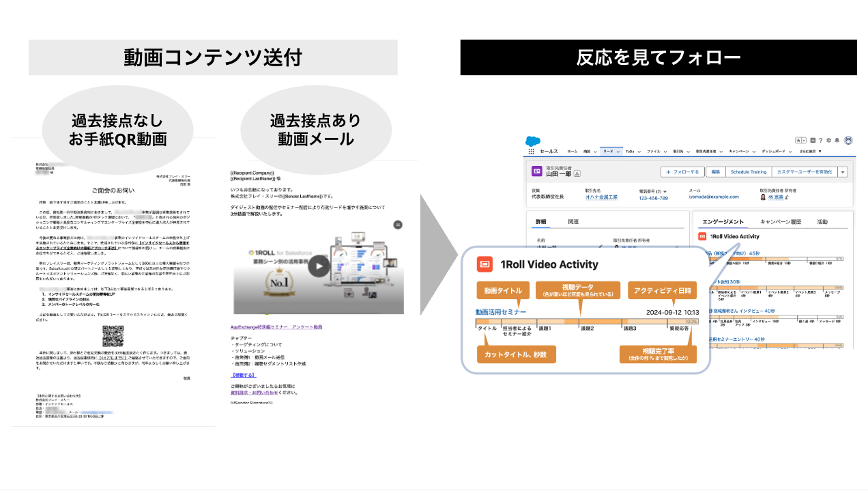Viewport: 868px width, 491px height.
Task: Click the フォローする button
Action: click(684, 171)
